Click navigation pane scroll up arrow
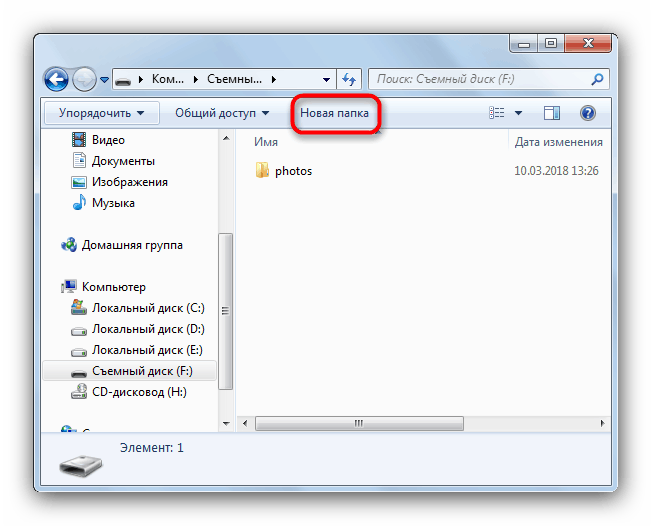The image size is (652, 526). [x=226, y=138]
